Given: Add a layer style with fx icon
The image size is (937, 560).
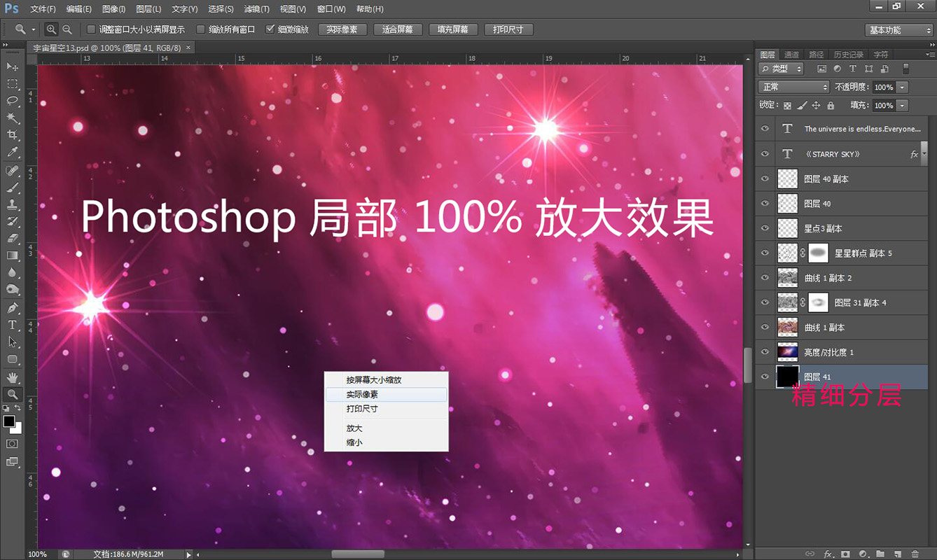Looking at the screenshot, I should click(x=828, y=554).
